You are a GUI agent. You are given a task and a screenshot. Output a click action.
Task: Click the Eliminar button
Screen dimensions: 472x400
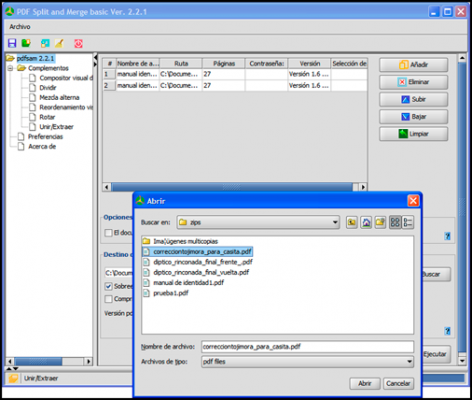pos(413,82)
